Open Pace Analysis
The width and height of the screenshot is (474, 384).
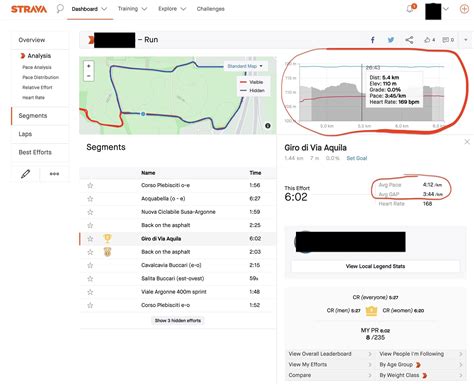(x=37, y=67)
